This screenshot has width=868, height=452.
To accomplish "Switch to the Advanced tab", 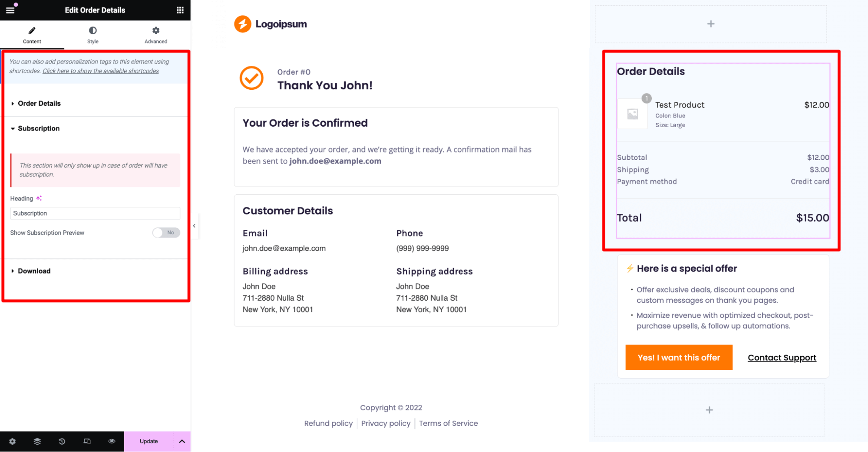I will [x=156, y=35].
